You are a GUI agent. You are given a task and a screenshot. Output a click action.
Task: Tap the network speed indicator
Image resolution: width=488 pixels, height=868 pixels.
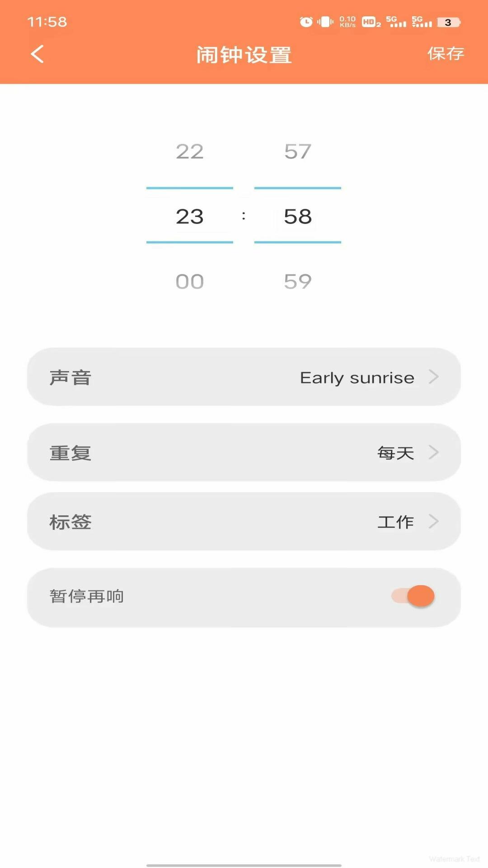pyautogui.click(x=347, y=22)
